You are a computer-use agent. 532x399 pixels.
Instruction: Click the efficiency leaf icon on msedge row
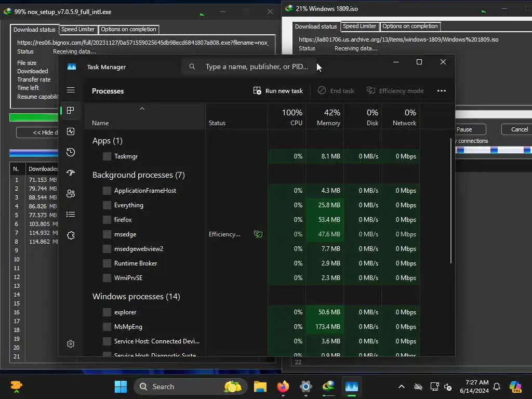[x=258, y=234]
